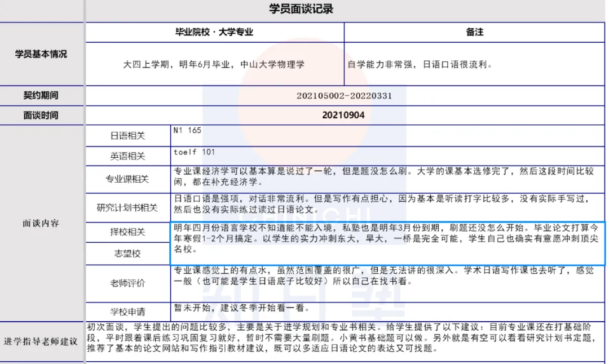Click the cell 暂未开始，建议冬季开始看一看
This screenshot has width=609, height=364.
387,312
